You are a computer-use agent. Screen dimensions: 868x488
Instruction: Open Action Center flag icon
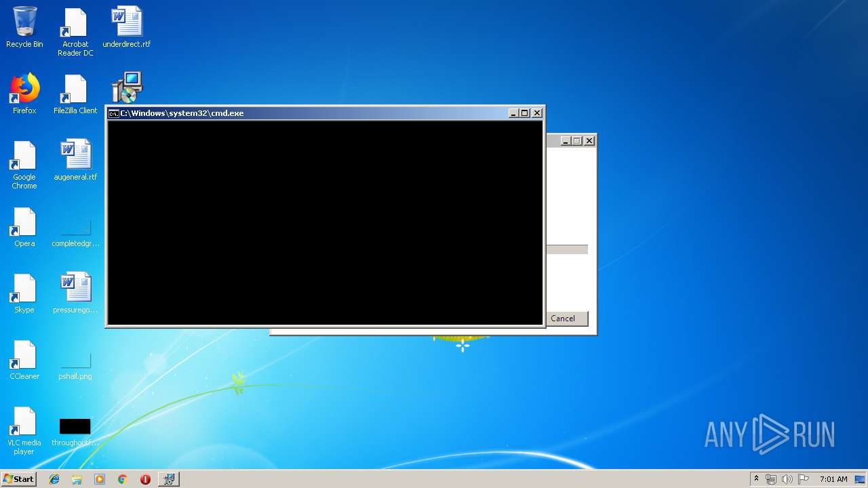tap(804, 479)
